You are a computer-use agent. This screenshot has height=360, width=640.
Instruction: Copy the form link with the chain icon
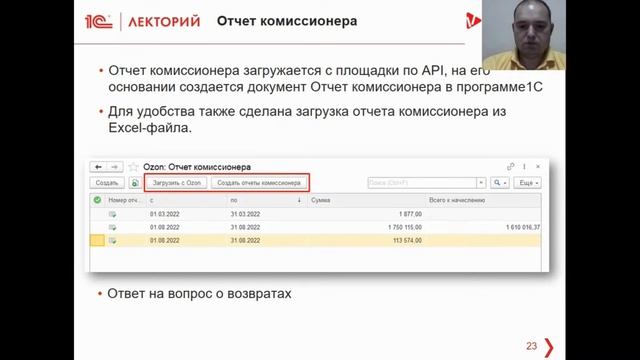510,167
